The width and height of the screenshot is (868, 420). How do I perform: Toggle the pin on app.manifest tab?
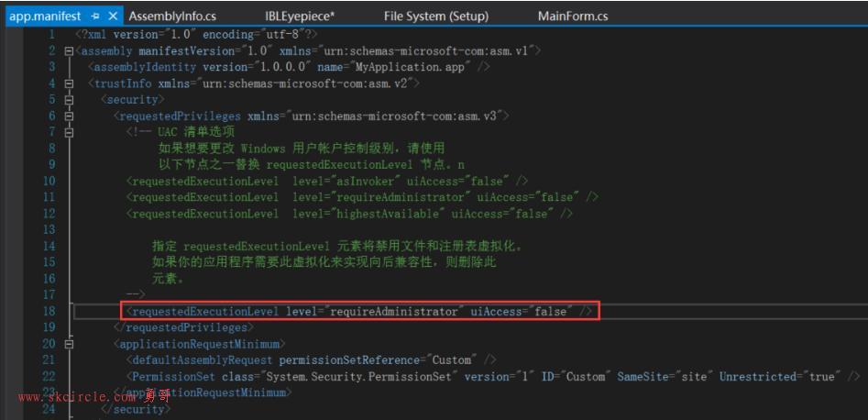click(95, 17)
